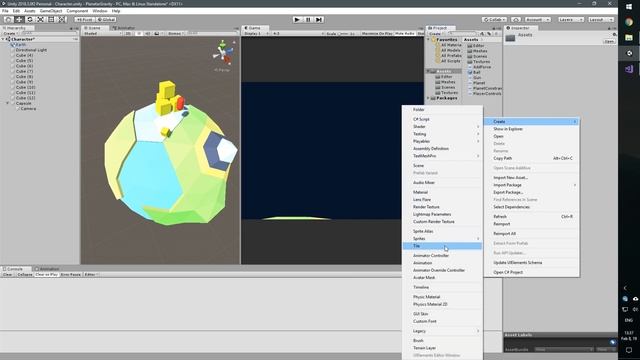The image size is (640, 360).
Task: Toggle Error Pause in the Console
Action: tap(71, 275)
